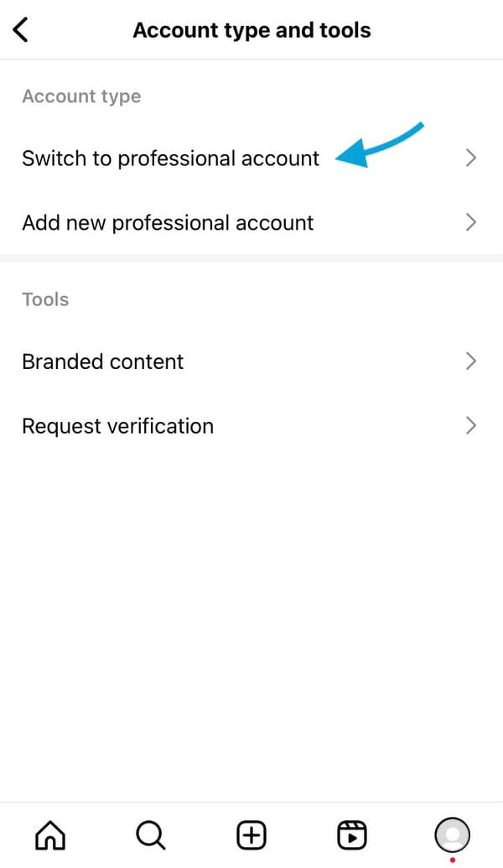The height and width of the screenshot is (868, 503).
Task: Tap the back arrow icon
Action: point(19,29)
